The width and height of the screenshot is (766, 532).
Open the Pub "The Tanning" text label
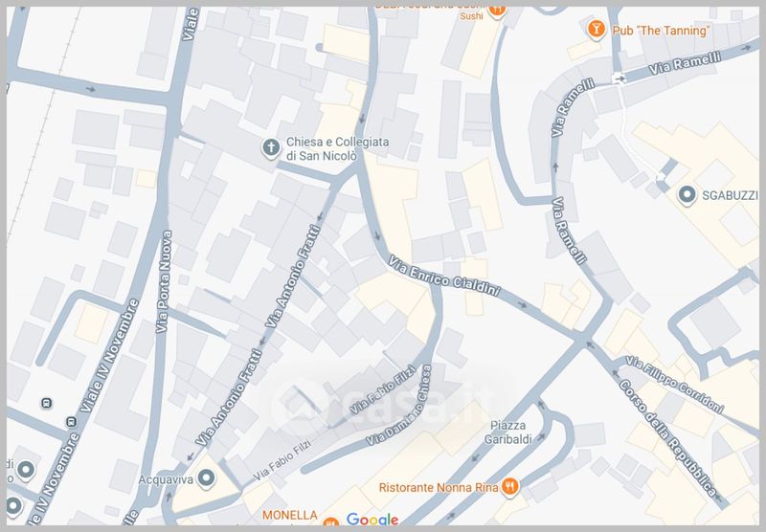coord(659,31)
